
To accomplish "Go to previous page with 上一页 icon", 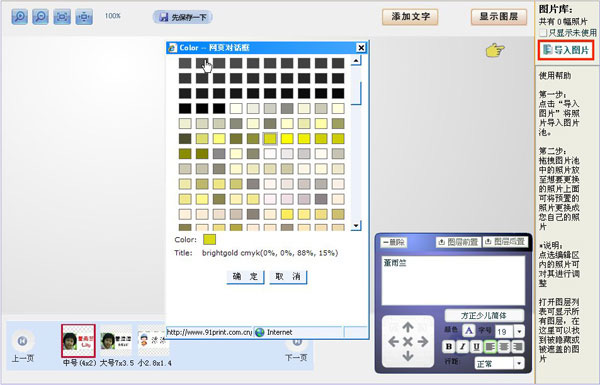I will pyautogui.click(x=22, y=341).
